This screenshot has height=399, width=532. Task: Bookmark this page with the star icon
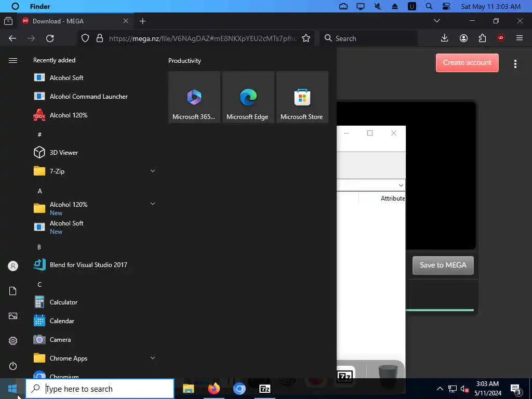306,38
